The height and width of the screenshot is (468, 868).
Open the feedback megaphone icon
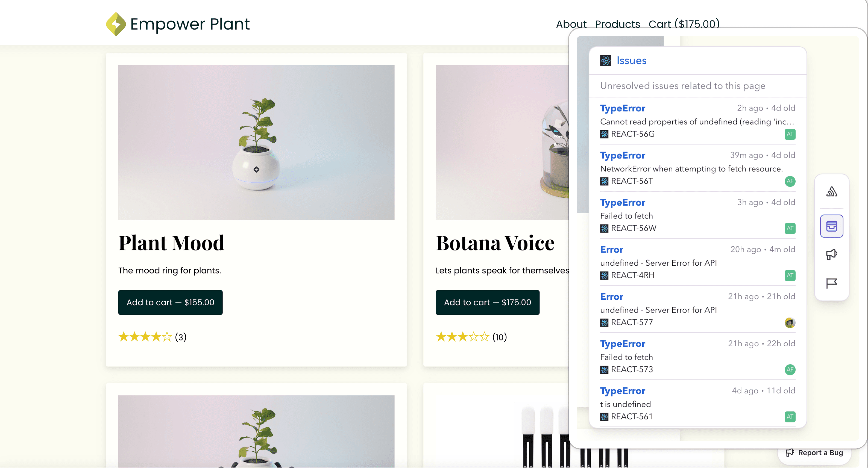click(831, 254)
